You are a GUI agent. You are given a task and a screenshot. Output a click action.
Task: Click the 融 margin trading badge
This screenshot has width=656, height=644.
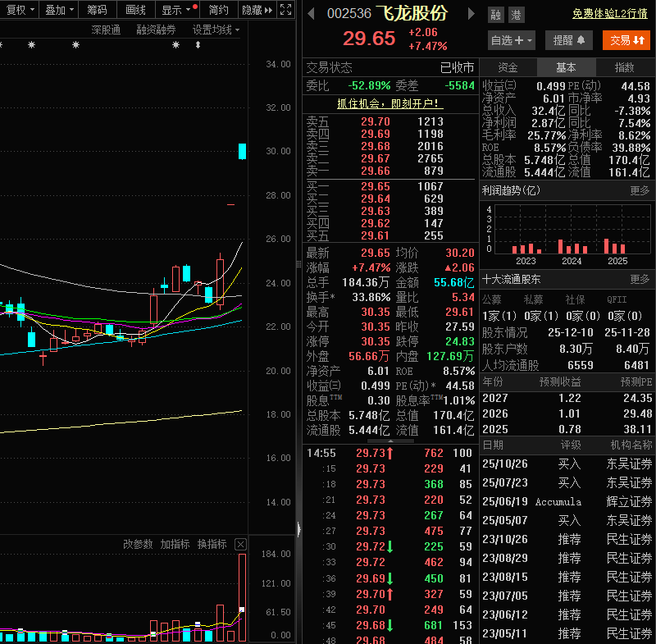pos(495,15)
